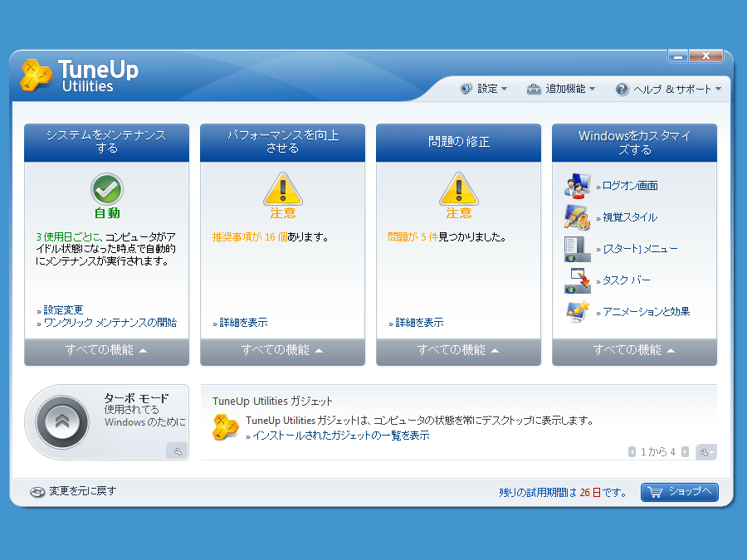
Task: Click the [スタート] メニュー icon
Action: tap(577, 249)
